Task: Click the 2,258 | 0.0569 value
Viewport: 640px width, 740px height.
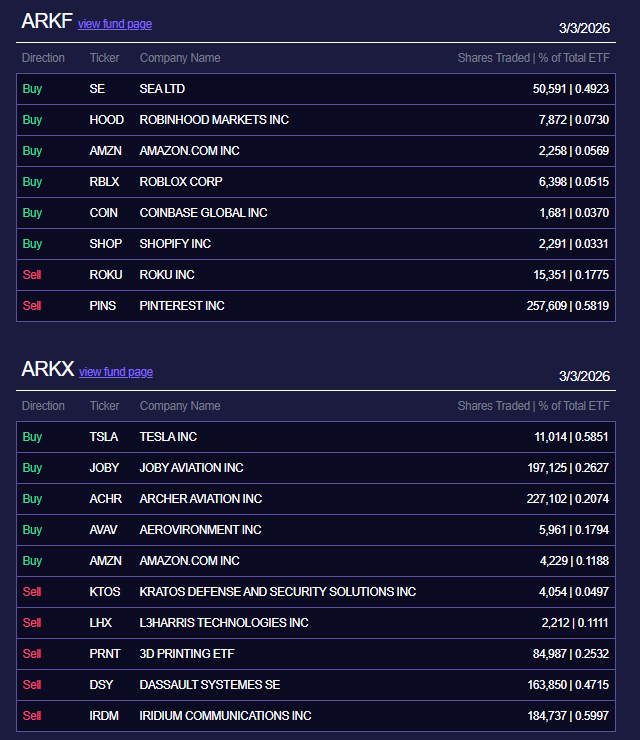Action: pos(574,151)
